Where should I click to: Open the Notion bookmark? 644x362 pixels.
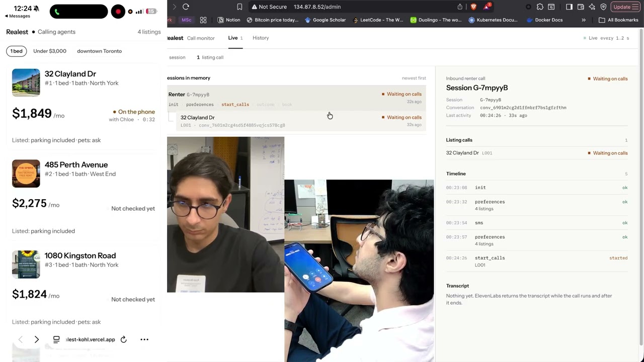click(229, 20)
